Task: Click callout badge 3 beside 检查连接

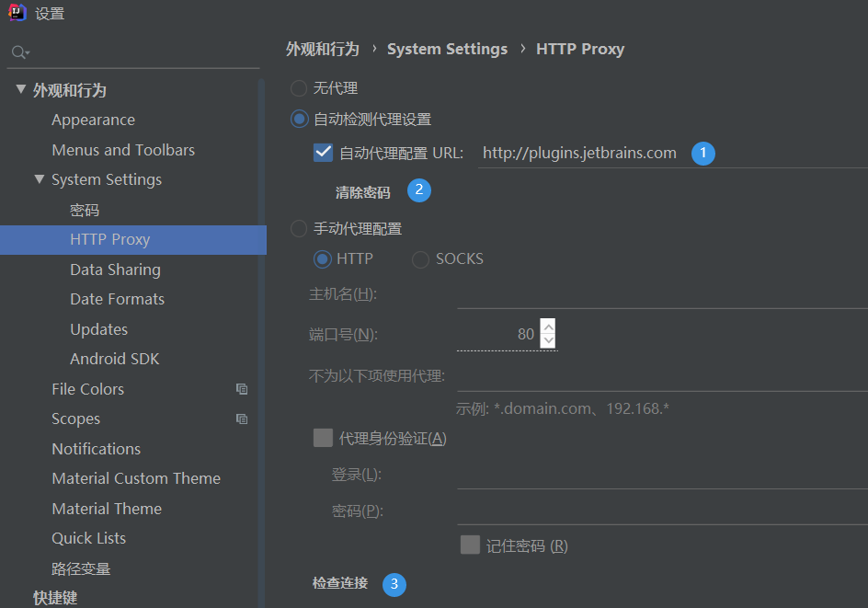Action: coord(394,584)
